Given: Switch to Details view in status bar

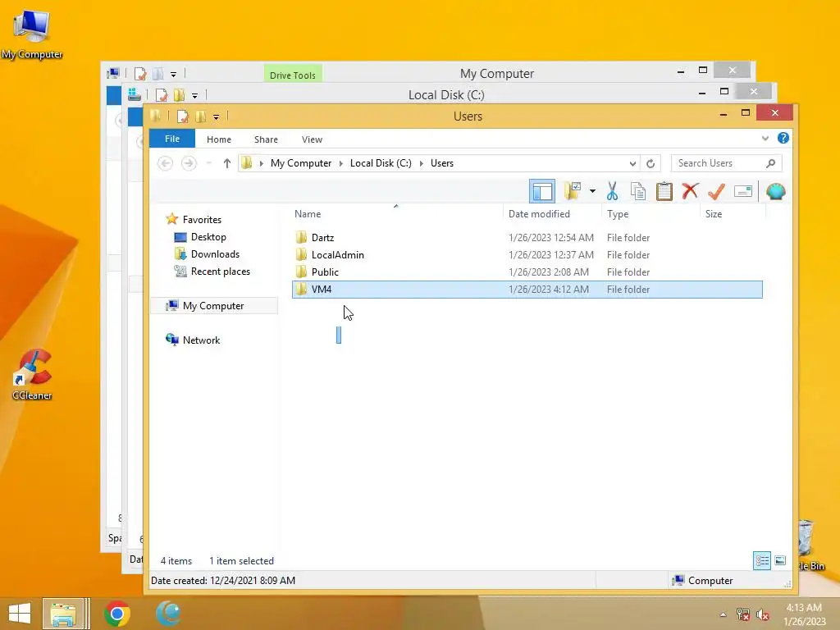Looking at the screenshot, I should point(761,560).
